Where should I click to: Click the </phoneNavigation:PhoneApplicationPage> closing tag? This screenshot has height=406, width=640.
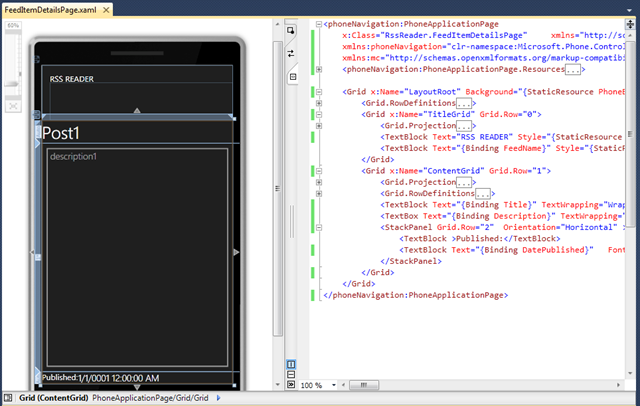tap(416, 295)
